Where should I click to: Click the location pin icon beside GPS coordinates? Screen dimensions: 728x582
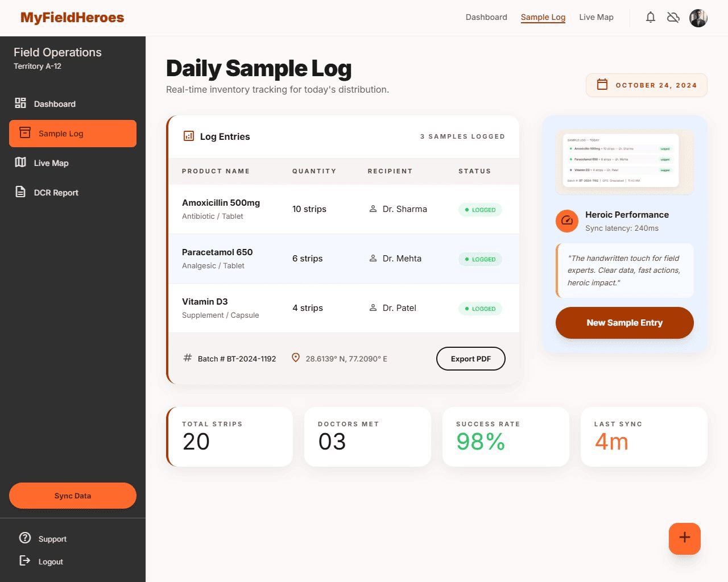[x=296, y=357]
